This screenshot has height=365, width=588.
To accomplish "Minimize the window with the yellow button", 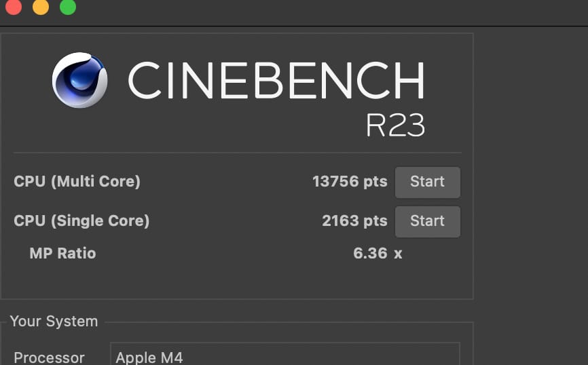I will 41,7.
